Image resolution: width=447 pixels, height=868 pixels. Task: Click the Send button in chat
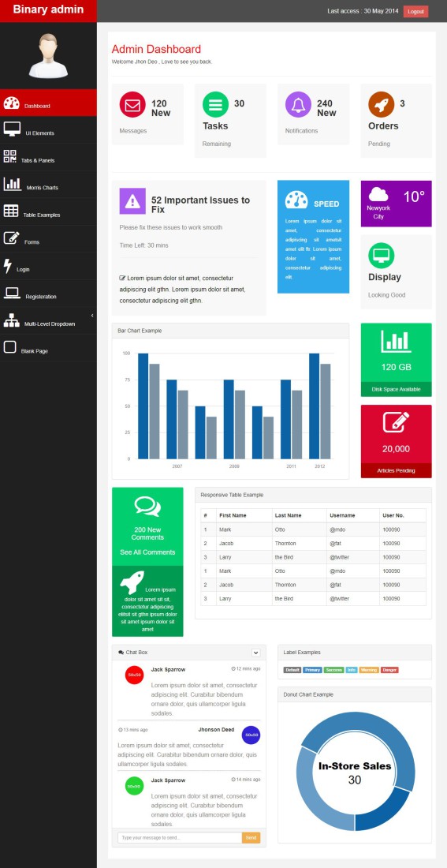coord(251,837)
